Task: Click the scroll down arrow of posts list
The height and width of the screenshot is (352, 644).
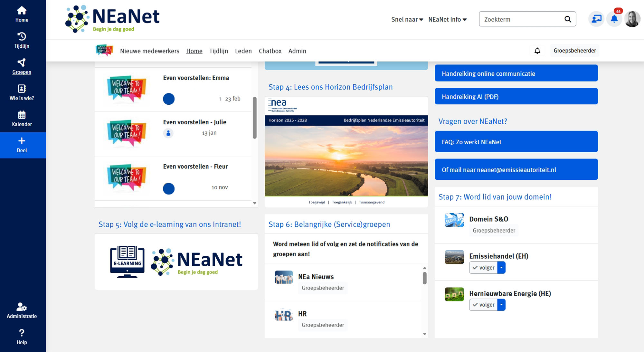Action: pos(255,203)
